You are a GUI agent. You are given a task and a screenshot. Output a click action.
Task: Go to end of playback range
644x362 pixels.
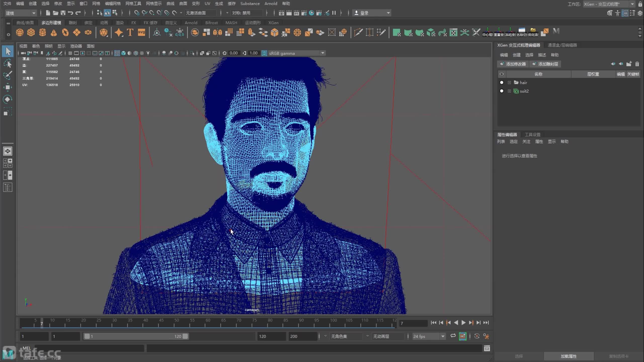[486, 323]
